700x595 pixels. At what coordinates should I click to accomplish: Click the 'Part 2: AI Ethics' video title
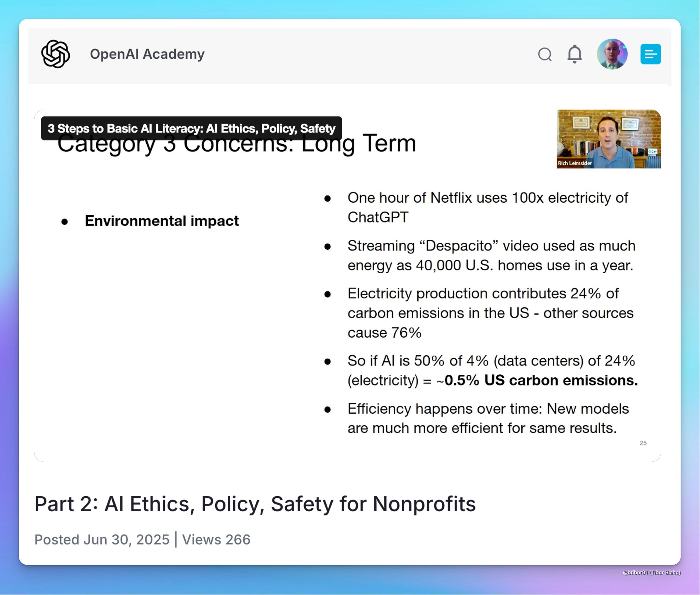[x=255, y=504]
